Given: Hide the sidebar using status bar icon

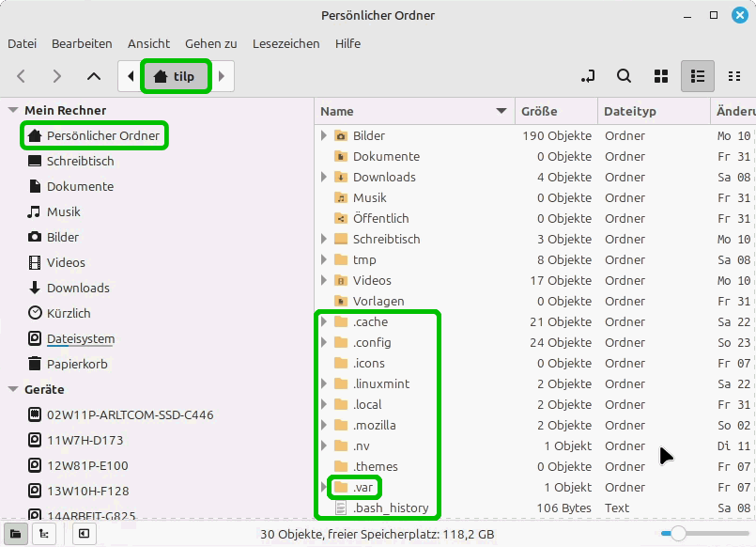Looking at the screenshot, I should [x=84, y=534].
